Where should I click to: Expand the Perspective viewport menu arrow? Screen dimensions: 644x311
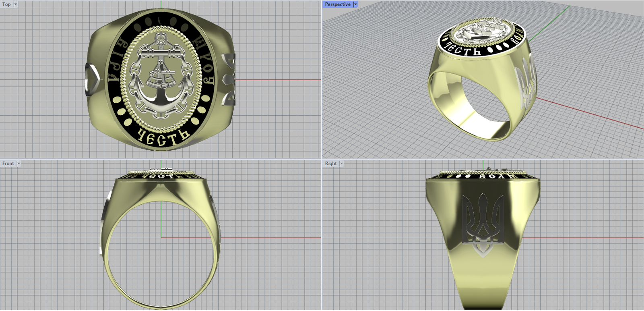point(355,4)
